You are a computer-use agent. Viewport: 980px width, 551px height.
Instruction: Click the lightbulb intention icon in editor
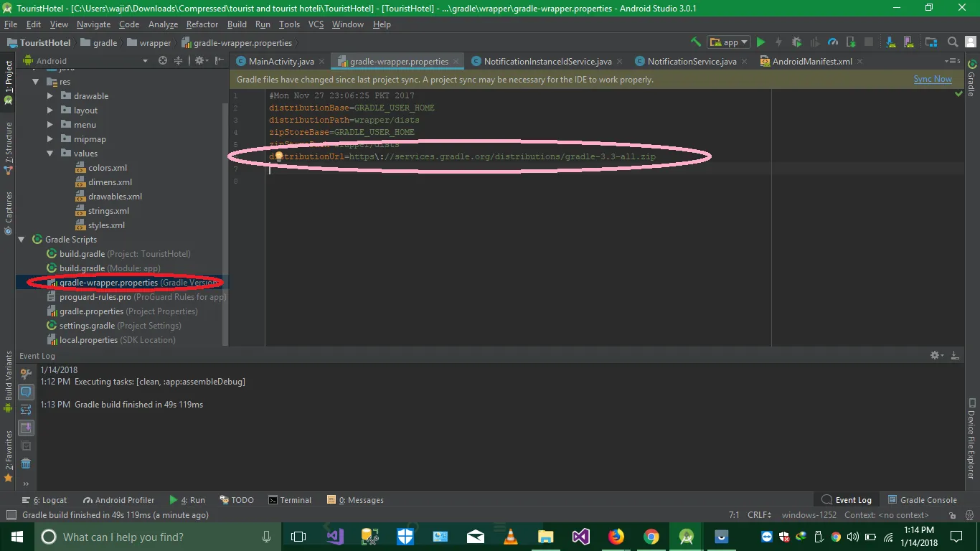tap(279, 156)
